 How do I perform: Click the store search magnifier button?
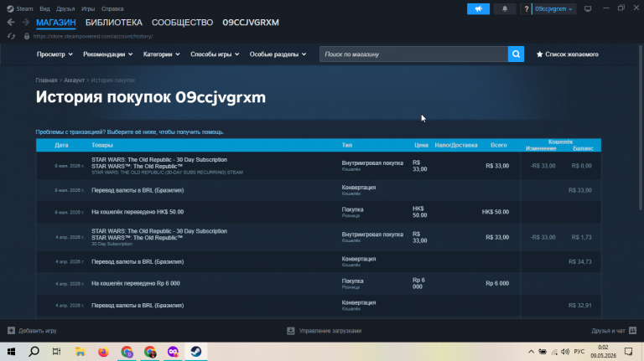click(516, 54)
